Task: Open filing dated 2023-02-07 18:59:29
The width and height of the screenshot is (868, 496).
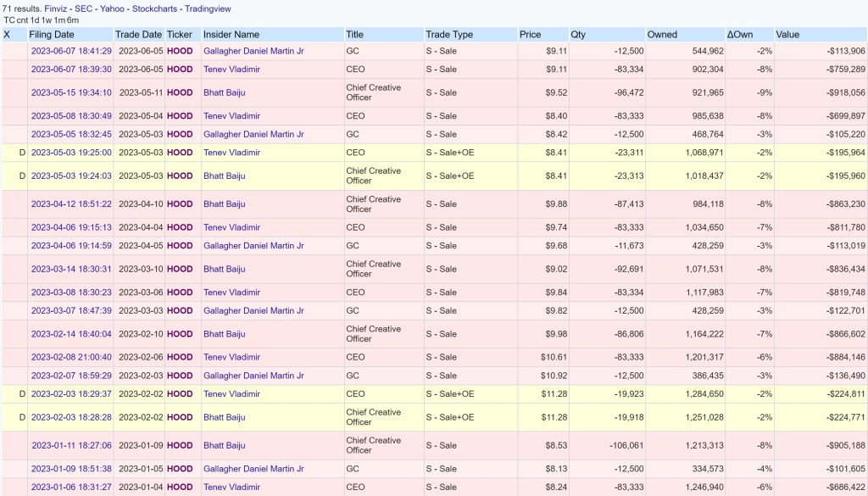Action: (x=71, y=376)
